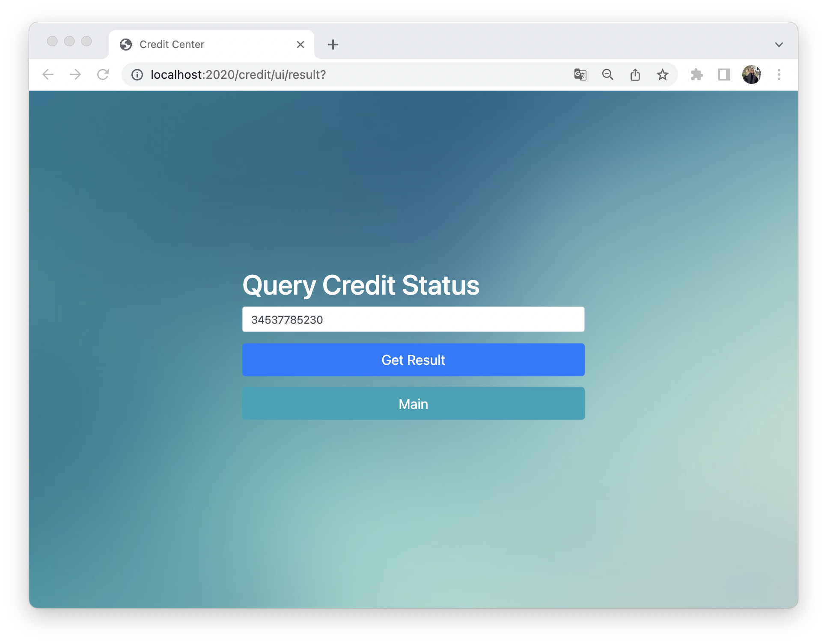827x644 pixels.
Task: Expand the tab search chevron
Action: [779, 45]
